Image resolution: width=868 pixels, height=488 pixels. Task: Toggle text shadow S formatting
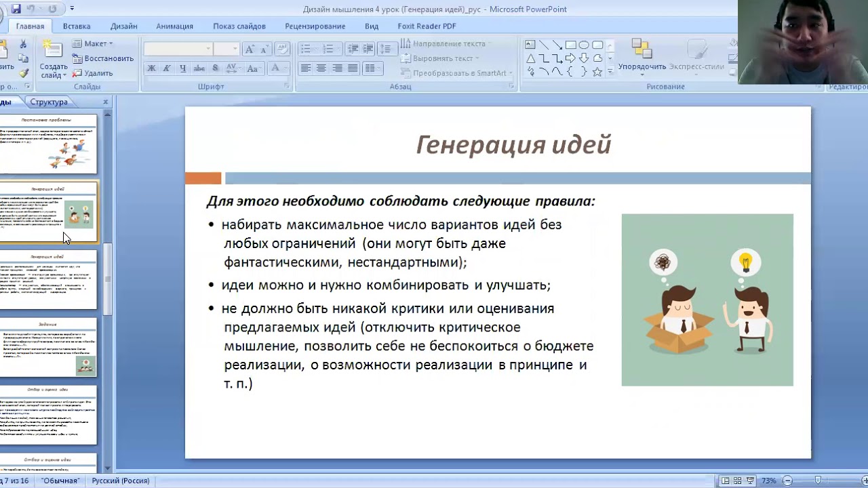[x=216, y=68]
